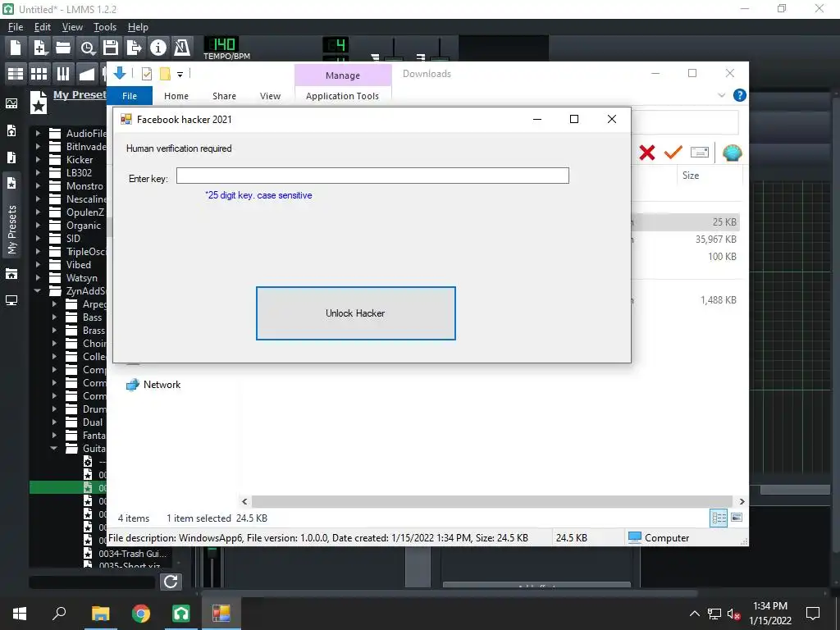
Task: Click the Unlock Hacker button
Action: 356,313
